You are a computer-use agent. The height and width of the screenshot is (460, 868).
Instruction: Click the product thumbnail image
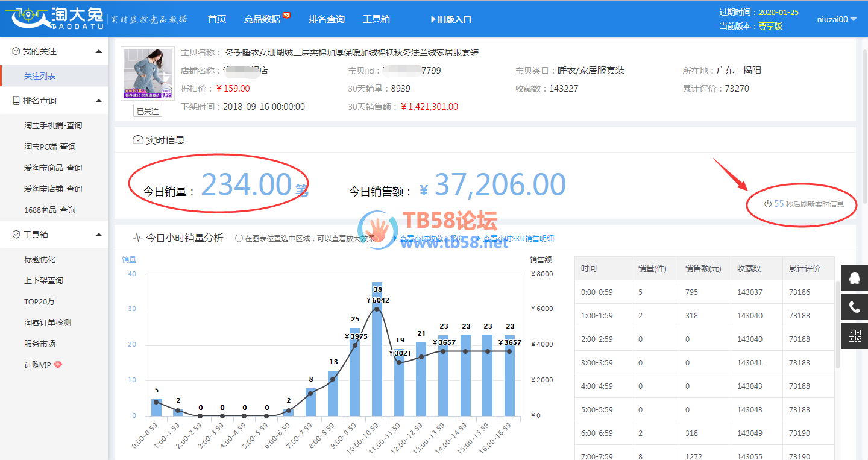click(148, 74)
